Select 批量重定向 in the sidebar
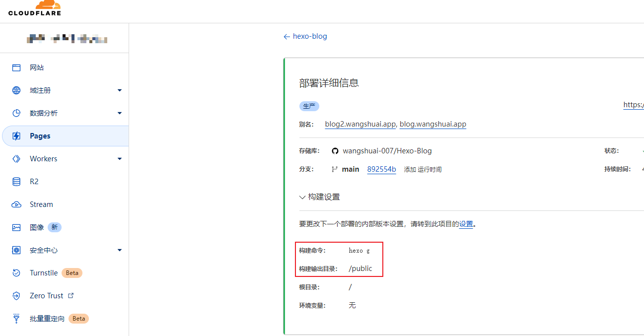This screenshot has height=336, width=644. [x=47, y=319]
